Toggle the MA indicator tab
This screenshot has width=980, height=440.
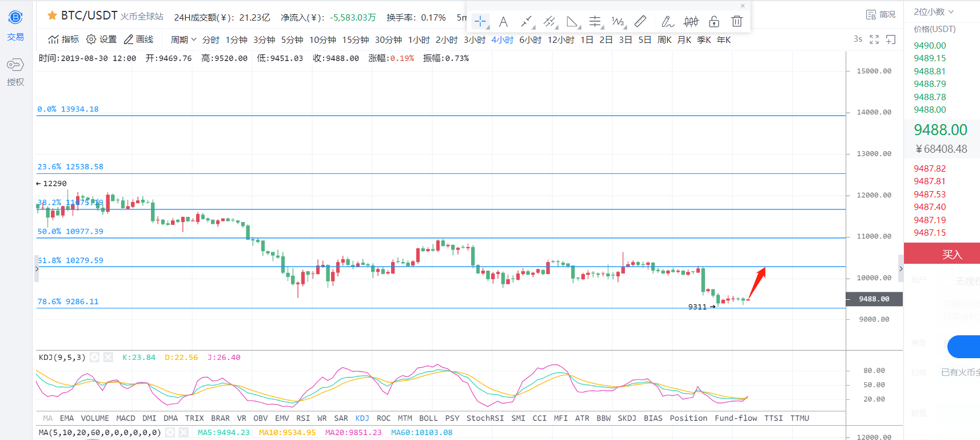pyautogui.click(x=47, y=418)
